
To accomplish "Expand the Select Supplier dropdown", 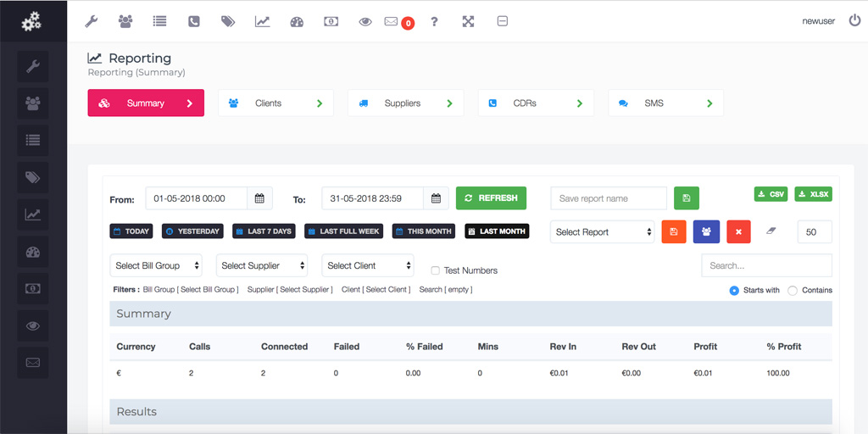I will 262,265.
